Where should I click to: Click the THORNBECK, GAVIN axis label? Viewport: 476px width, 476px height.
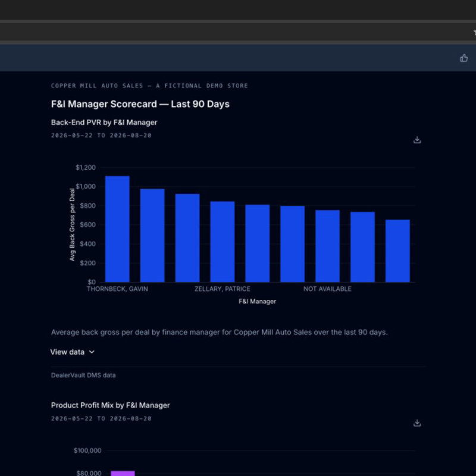[x=117, y=289]
